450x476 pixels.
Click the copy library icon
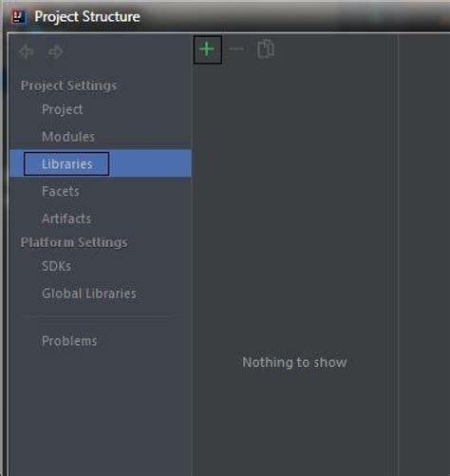[266, 49]
